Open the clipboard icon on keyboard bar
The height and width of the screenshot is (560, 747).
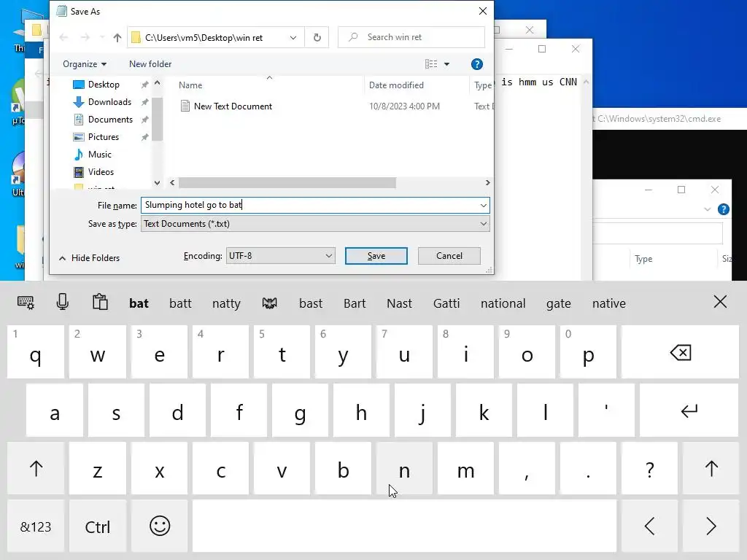point(100,302)
